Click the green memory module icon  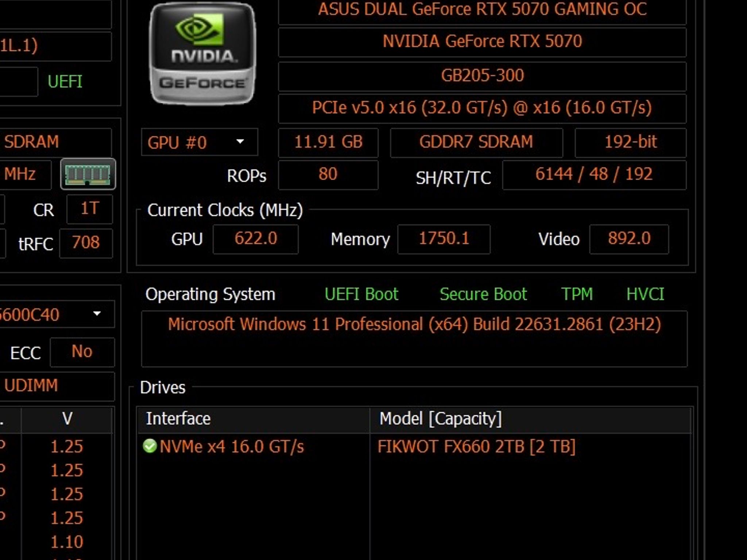pos(88,174)
